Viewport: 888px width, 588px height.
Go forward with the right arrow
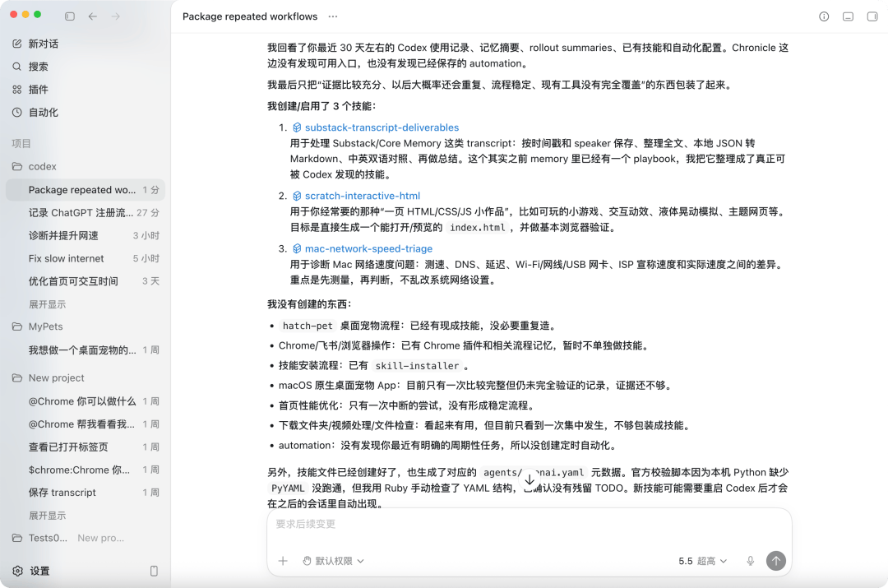[116, 16]
